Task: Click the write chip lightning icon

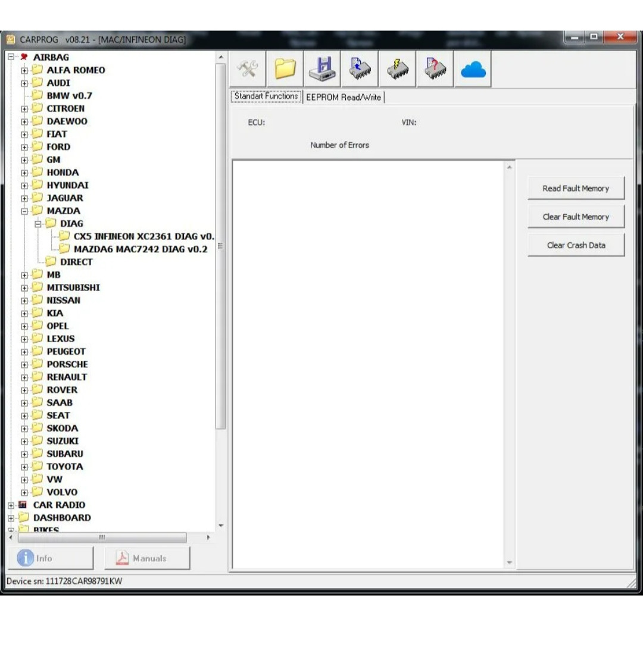Action: point(397,69)
